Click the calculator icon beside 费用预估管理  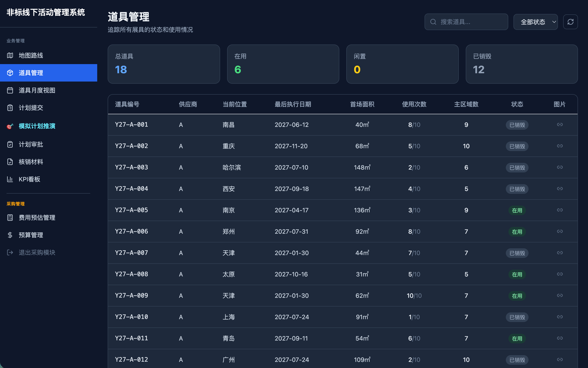[10, 217]
